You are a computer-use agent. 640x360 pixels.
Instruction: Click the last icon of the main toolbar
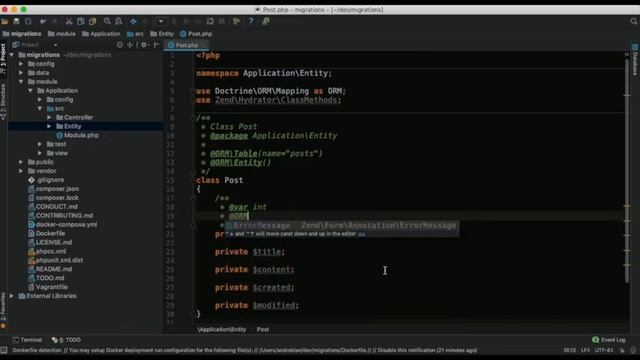click(266, 21)
